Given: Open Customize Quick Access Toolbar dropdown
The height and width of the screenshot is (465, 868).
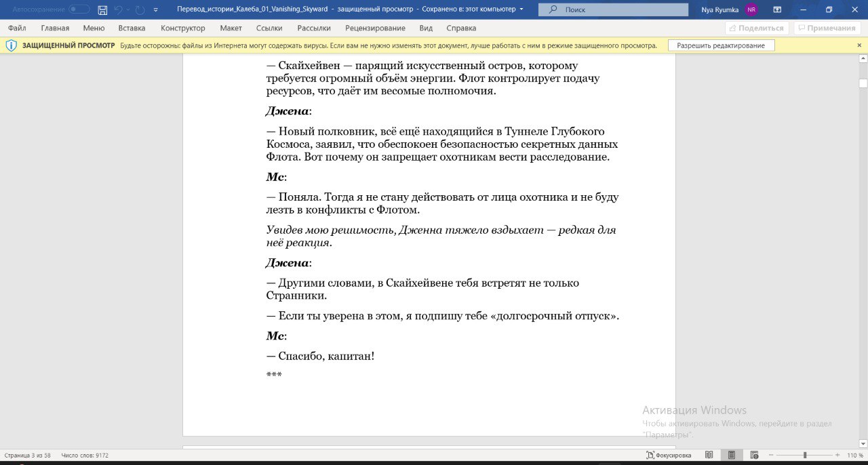Looking at the screenshot, I should [156, 10].
